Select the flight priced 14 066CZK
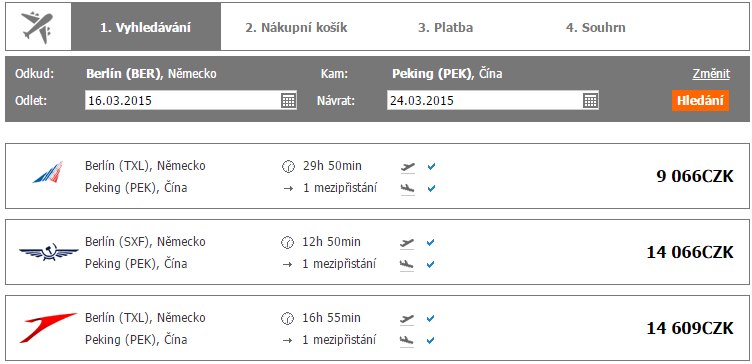This screenshot has height=364, width=752. tap(377, 252)
